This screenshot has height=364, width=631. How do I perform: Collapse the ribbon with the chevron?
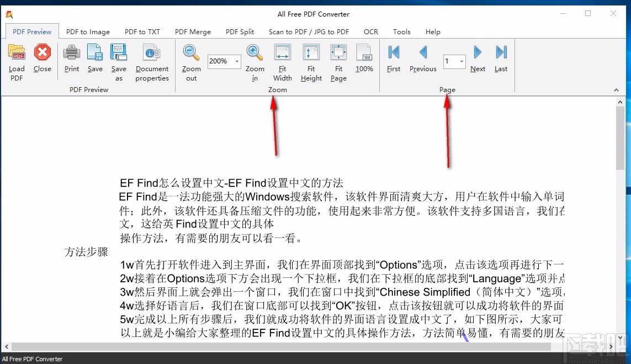click(616, 90)
